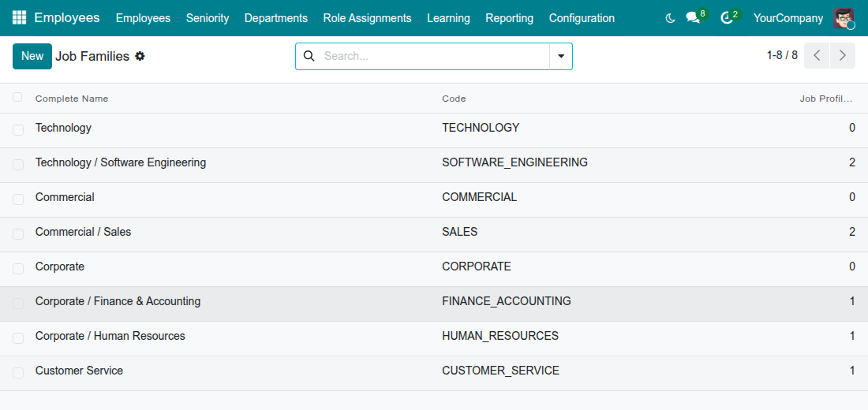Open the Reporting menu
The height and width of the screenshot is (410, 868).
point(509,18)
